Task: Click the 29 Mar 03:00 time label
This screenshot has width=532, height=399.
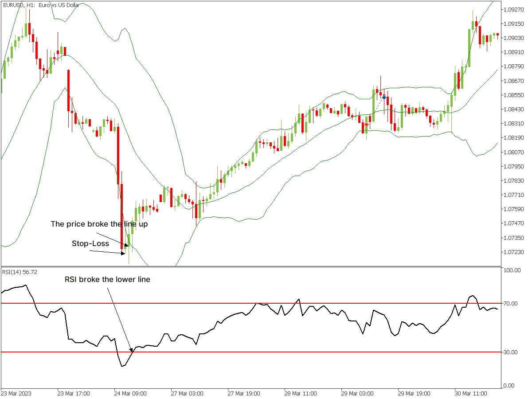Action: click(x=357, y=393)
